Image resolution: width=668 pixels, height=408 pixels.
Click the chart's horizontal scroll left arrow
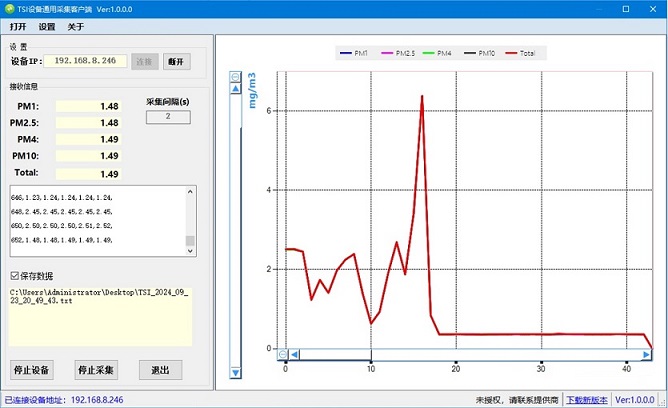(x=295, y=354)
